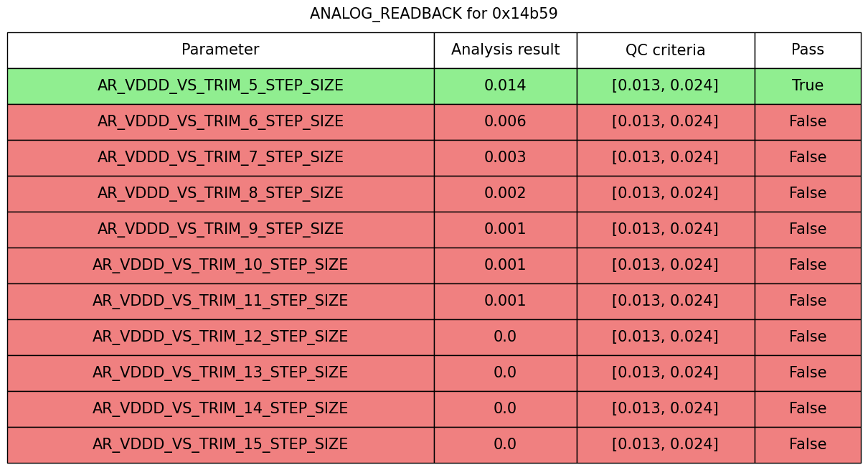Click the AR_VDDD_VS_TRIM_9_STEP_SIZE parameter name
The image size is (868, 470).
tap(220, 230)
